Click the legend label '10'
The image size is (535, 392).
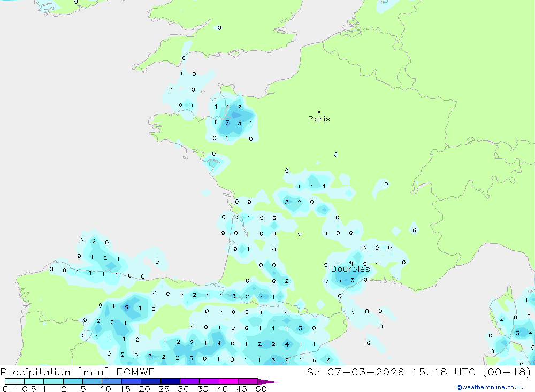(x=105, y=389)
